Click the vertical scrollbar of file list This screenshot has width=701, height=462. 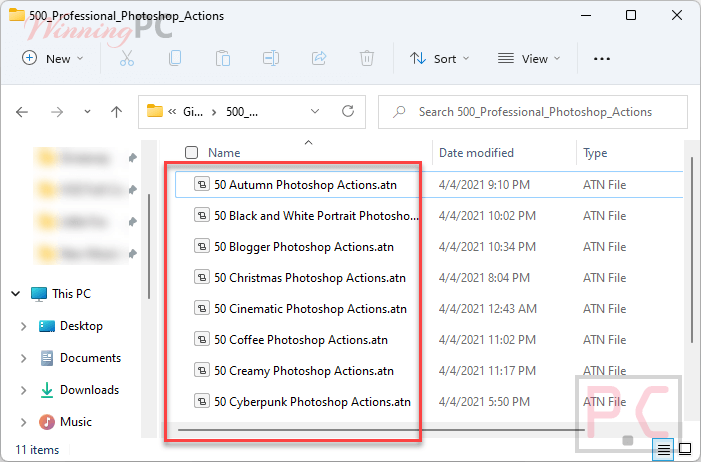[x=692, y=250]
